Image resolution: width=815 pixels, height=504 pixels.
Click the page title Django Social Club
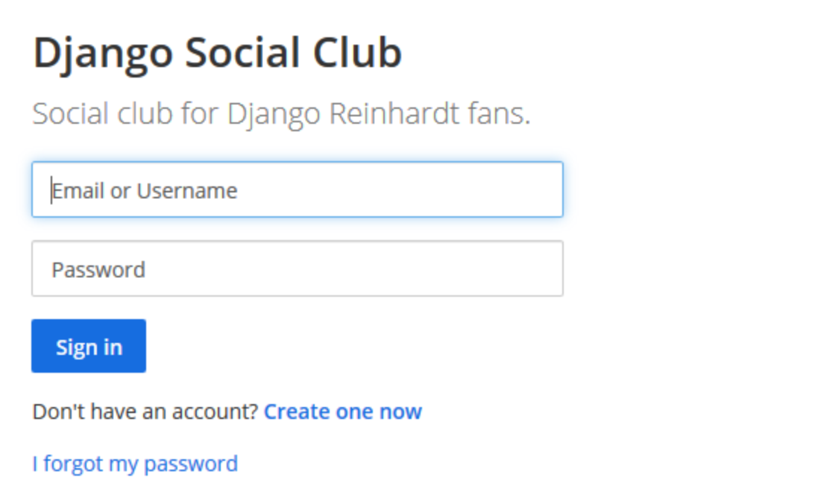(217, 54)
